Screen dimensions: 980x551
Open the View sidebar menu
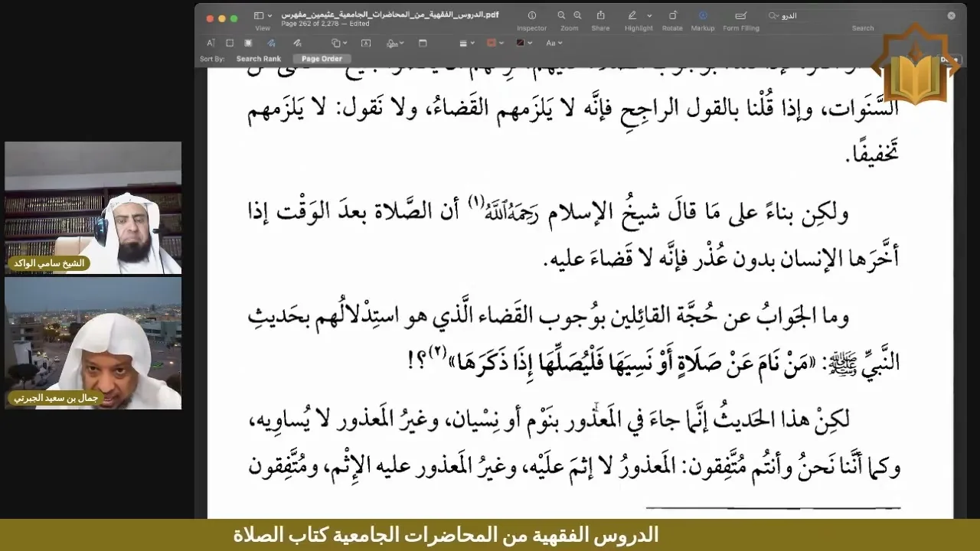point(263,16)
